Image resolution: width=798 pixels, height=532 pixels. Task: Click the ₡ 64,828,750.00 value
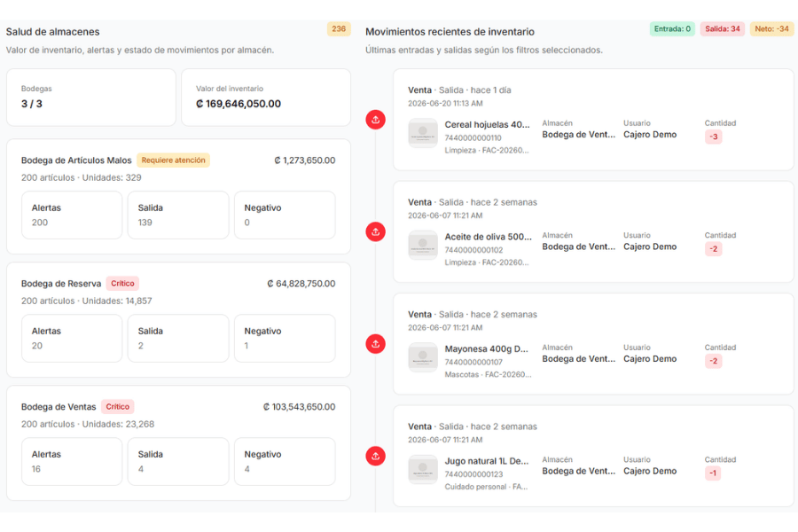tap(301, 284)
